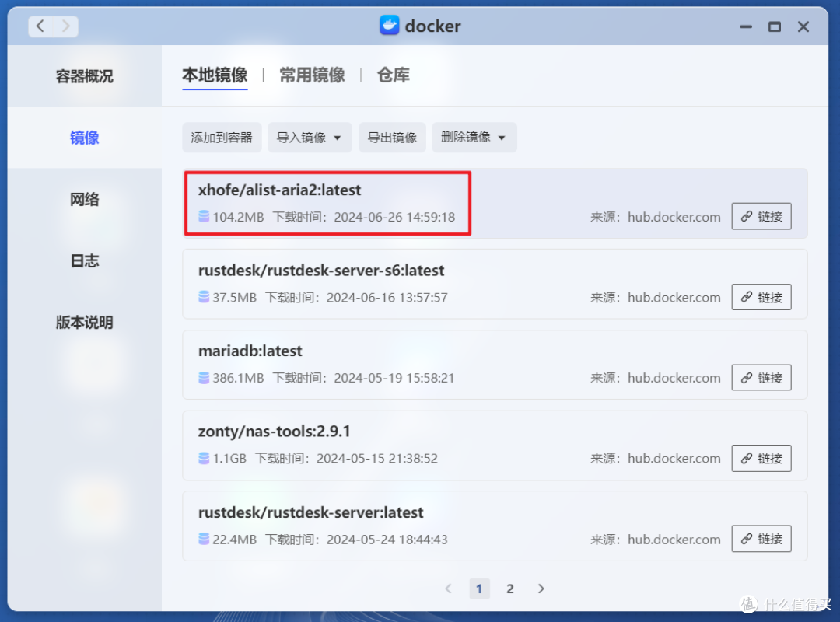Open 日志 section in sidebar

tap(85, 261)
